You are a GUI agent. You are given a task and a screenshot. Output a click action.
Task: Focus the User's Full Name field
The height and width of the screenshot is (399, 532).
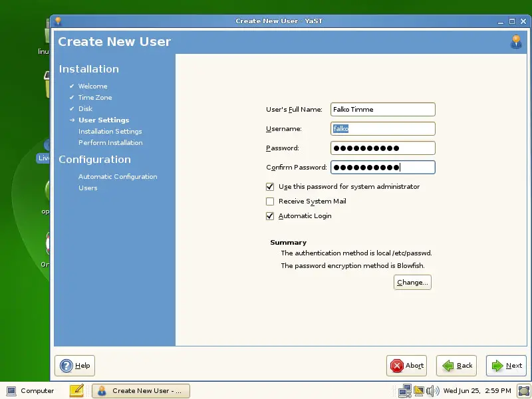pos(383,109)
